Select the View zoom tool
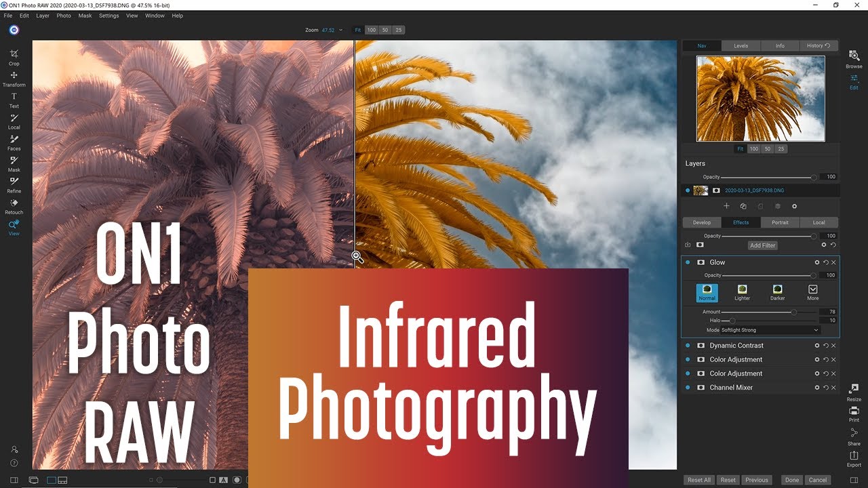The height and width of the screenshot is (488, 868). 14,227
